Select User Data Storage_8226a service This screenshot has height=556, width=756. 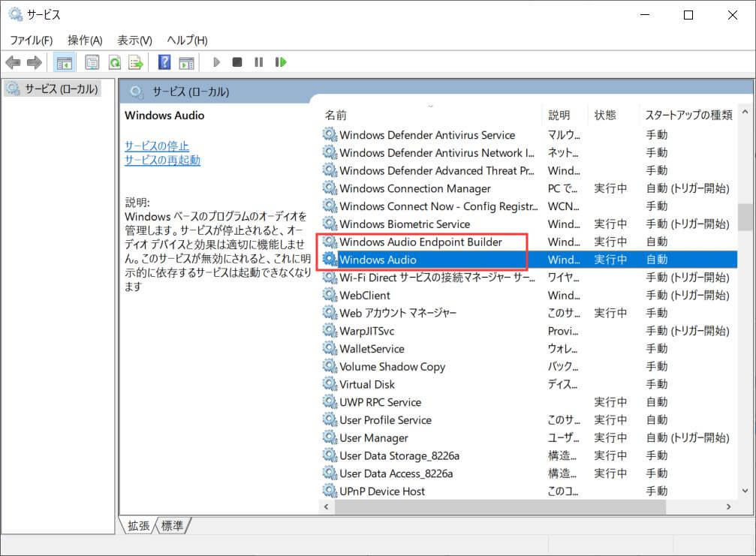399,455
